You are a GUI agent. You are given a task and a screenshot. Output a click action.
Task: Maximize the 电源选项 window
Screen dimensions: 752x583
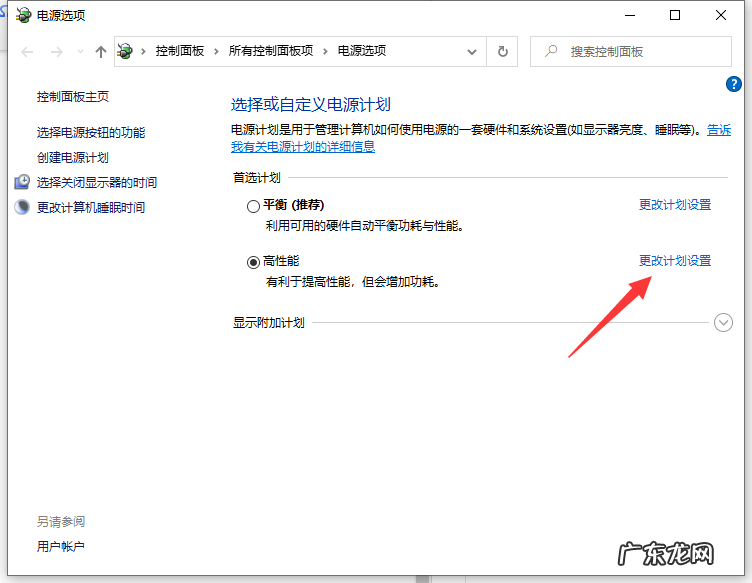click(x=675, y=15)
